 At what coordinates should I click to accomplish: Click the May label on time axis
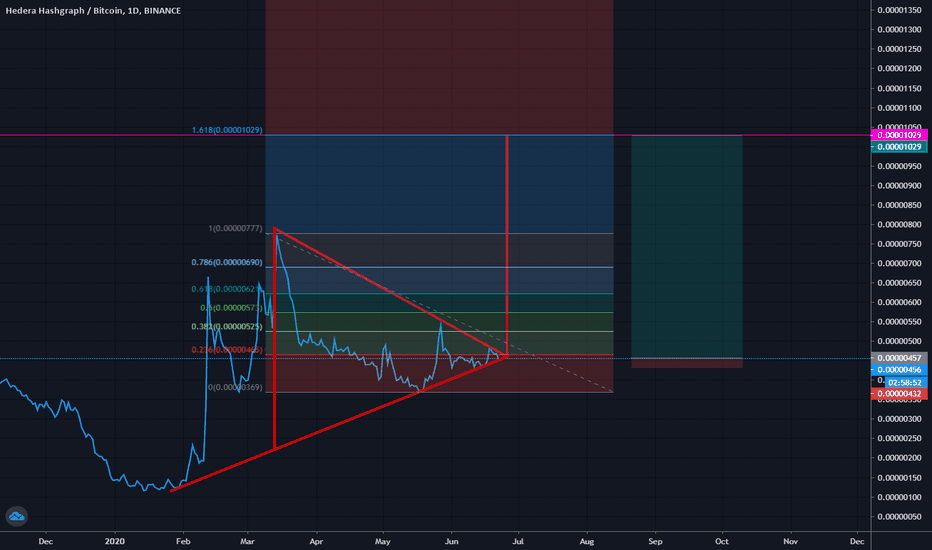383,541
